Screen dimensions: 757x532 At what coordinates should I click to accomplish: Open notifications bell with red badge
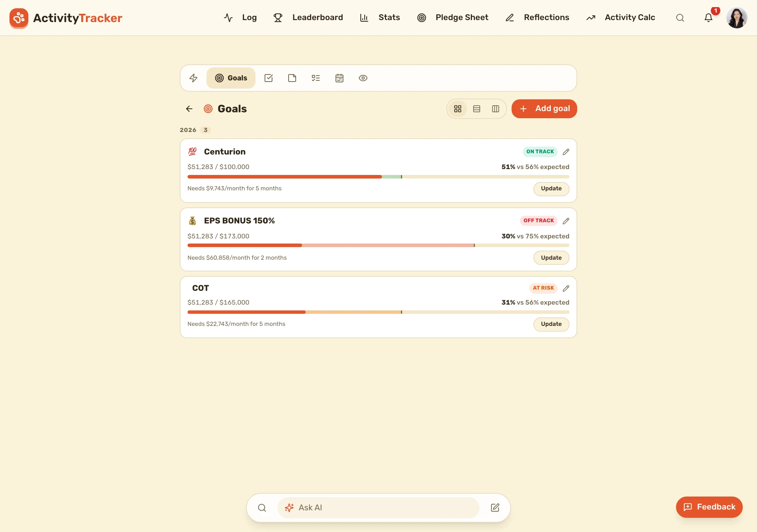[x=709, y=18]
